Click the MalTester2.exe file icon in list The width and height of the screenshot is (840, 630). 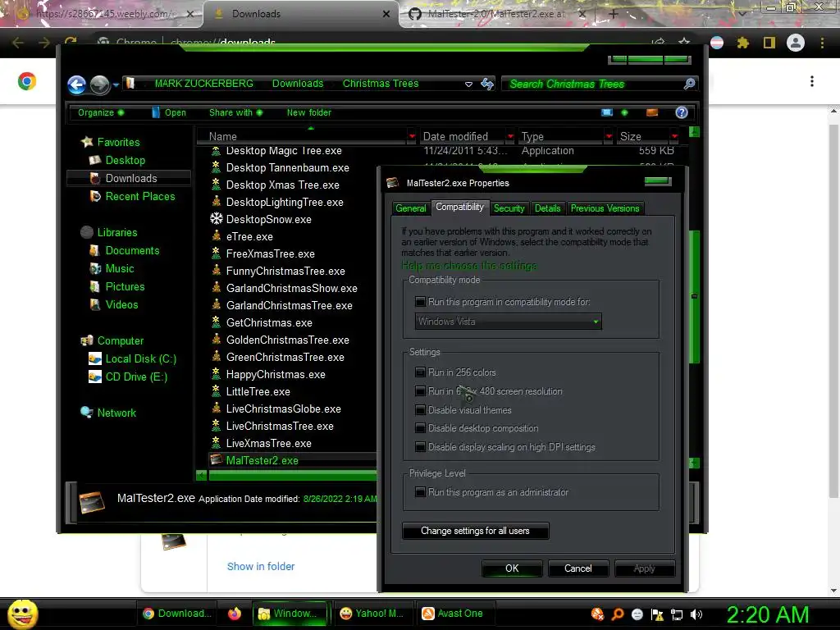pos(217,459)
